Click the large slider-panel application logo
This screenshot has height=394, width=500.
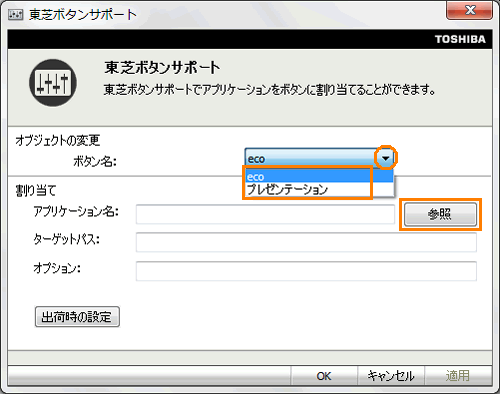53,83
